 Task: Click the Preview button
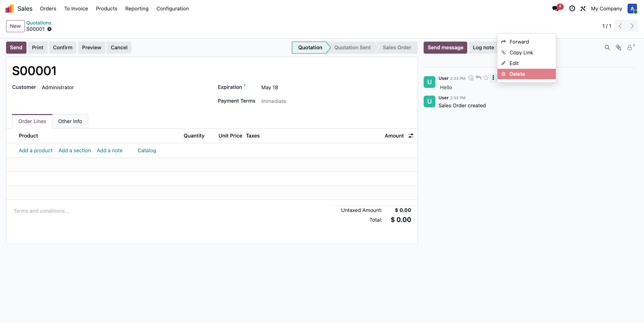(92, 48)
